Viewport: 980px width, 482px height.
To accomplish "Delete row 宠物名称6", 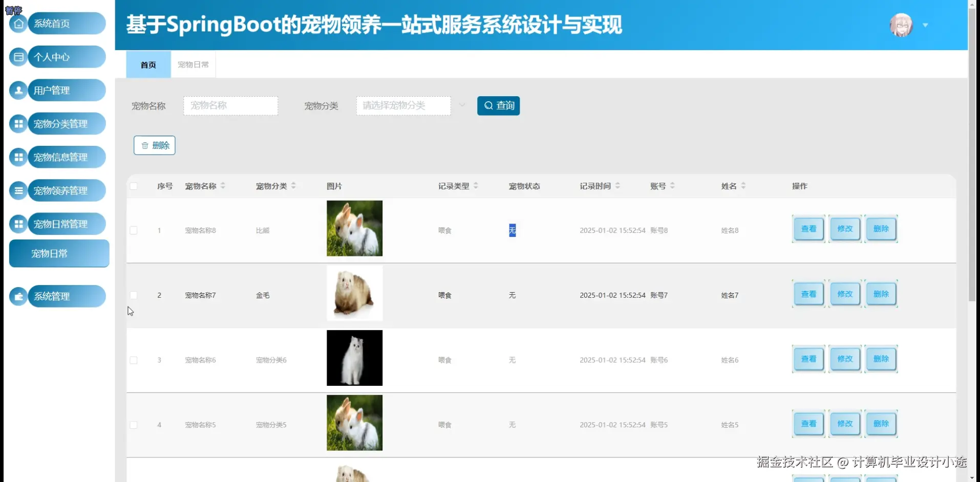I will click(881, 359).
